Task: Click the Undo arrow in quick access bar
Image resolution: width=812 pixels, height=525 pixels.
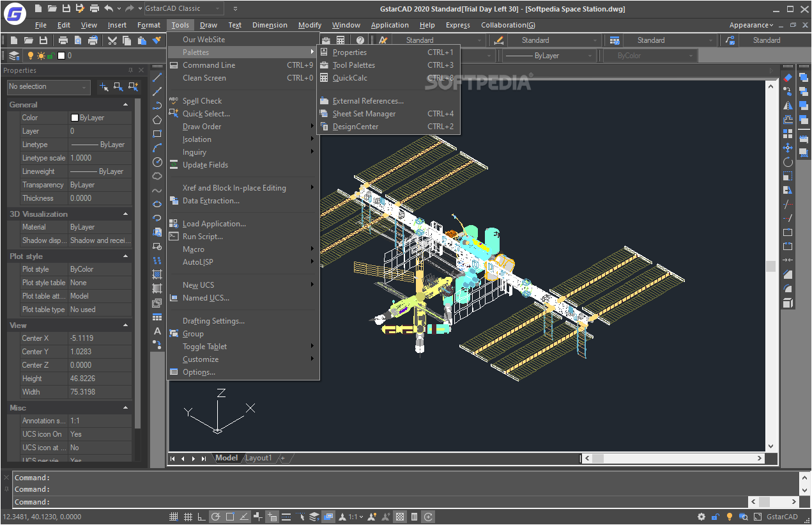Action: (109, 8)
